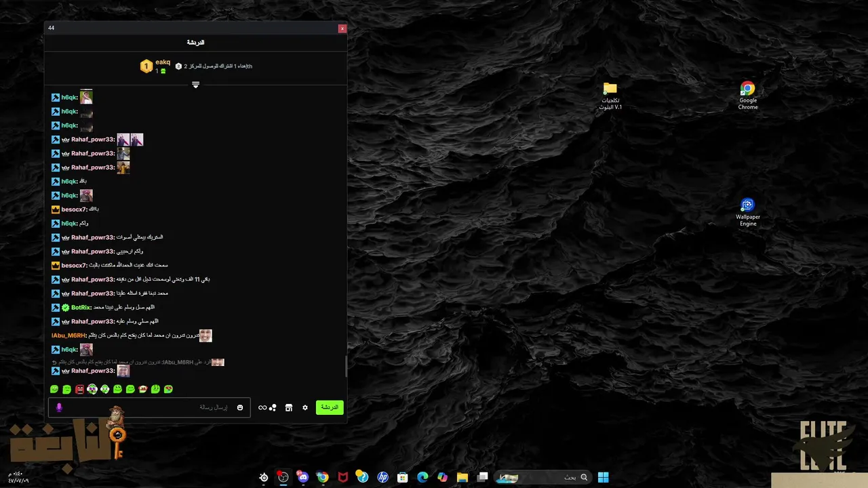Click the eakq top gifter name
This screenshot has height=488, width=868.
(163, 62)
